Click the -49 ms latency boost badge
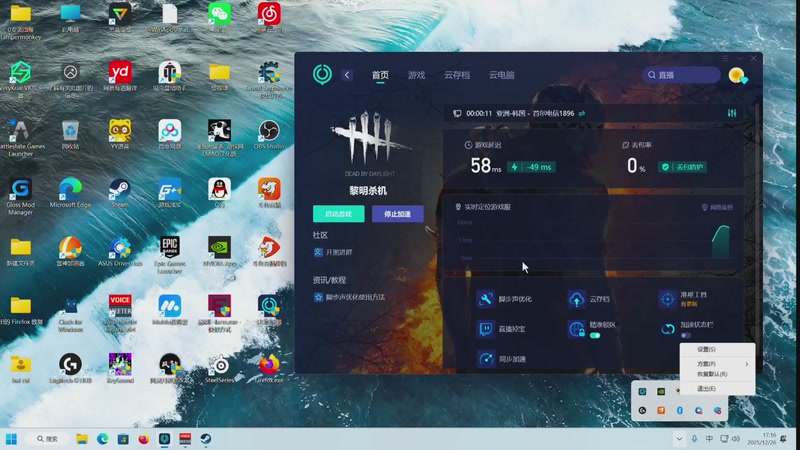The height and width of the screenshot is (450, 800). coord(531,167)
